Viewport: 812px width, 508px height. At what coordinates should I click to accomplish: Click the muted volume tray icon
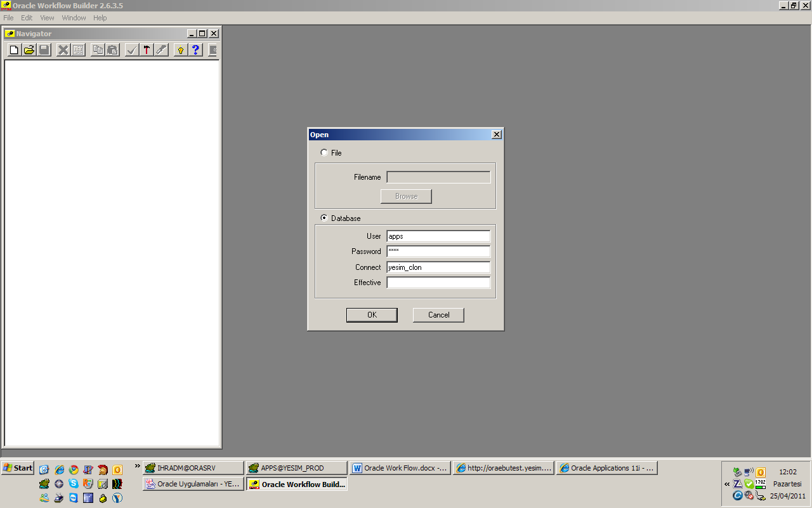click(x=749, y=495)
